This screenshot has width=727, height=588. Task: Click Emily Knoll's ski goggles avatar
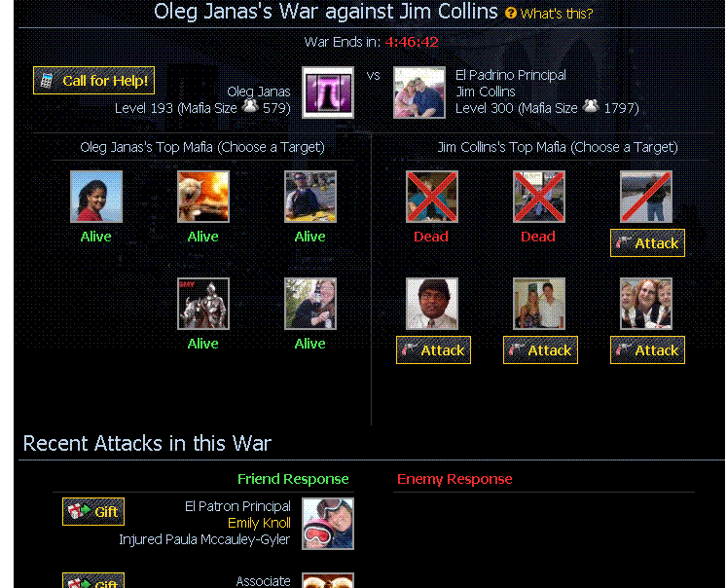[328, 524]
